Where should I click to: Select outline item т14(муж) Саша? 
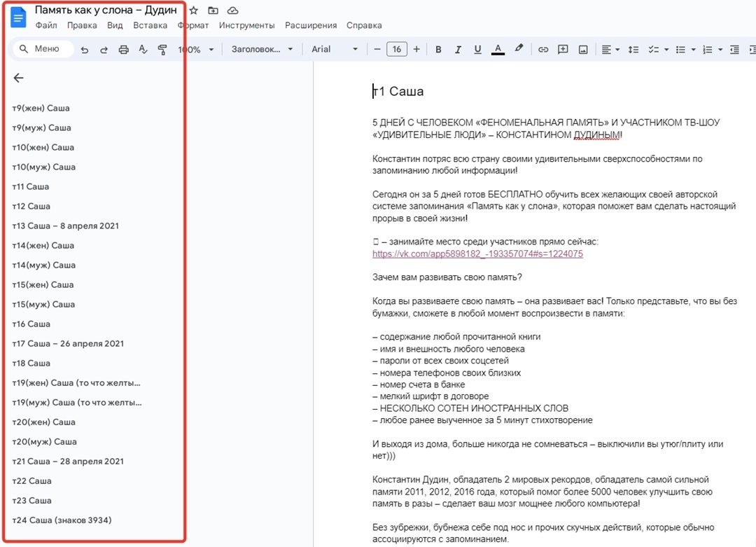[44, 265]
